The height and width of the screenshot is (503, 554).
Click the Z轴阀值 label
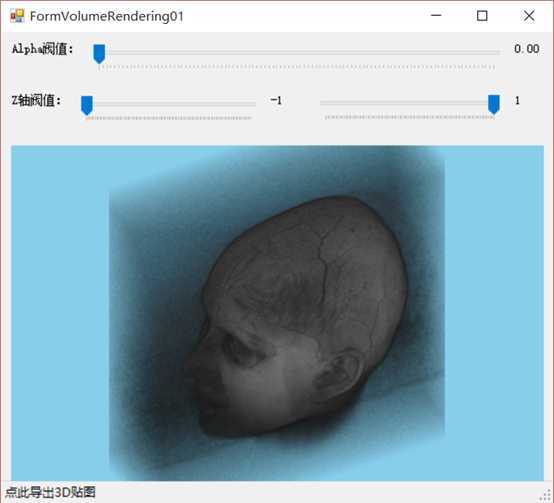[x=36, y=100]
